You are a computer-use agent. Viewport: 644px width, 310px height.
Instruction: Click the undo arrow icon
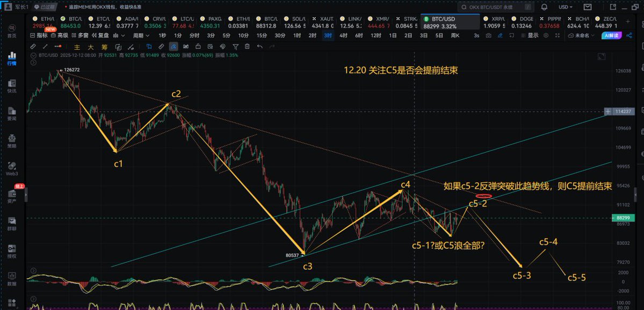260,47
